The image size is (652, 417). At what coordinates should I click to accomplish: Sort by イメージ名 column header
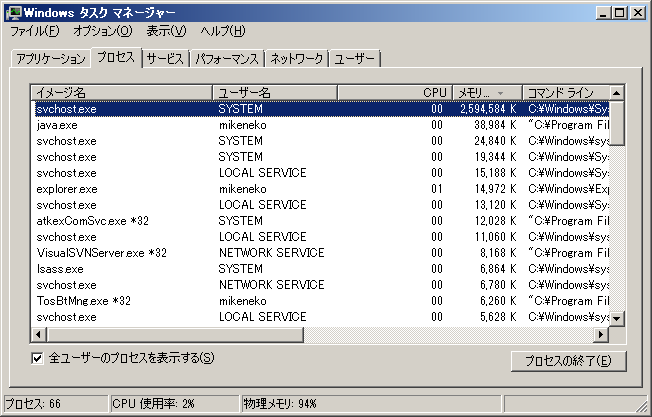122,92
